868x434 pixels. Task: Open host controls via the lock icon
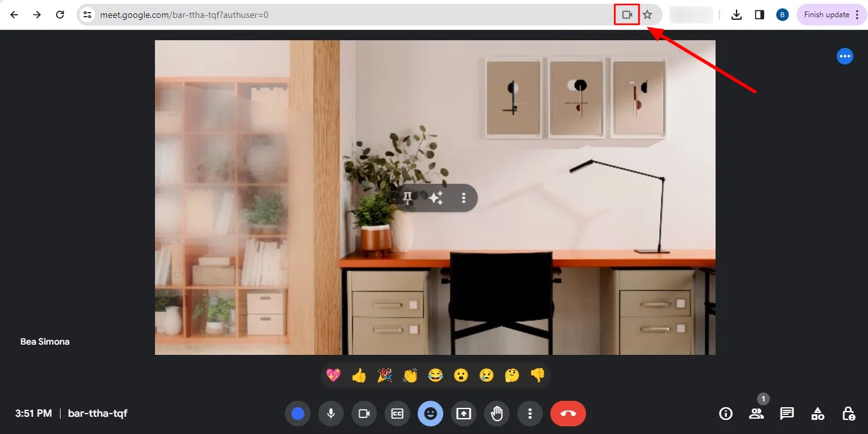[x=848, y=414]
